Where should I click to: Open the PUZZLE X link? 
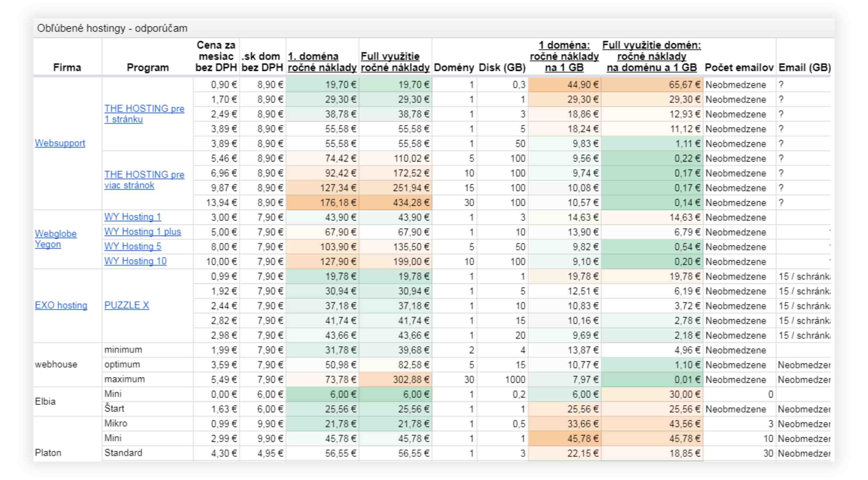127,305
